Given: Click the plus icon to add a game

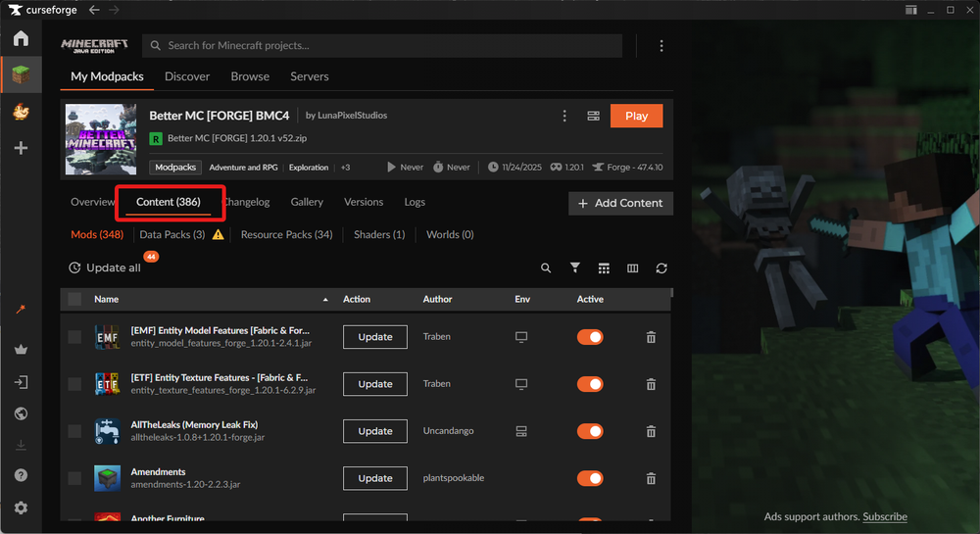Looking at the screenshot, I should (21, 148).
